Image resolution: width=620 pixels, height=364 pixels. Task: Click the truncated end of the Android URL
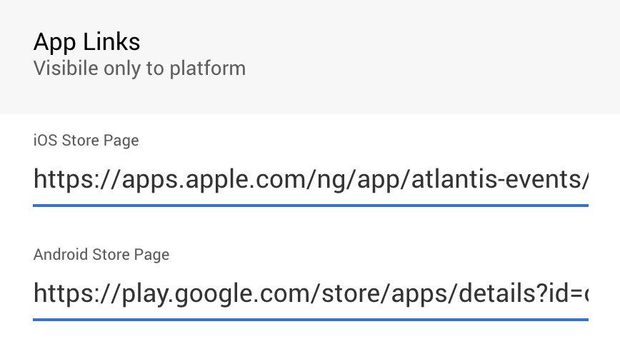[x=586, y=294]
